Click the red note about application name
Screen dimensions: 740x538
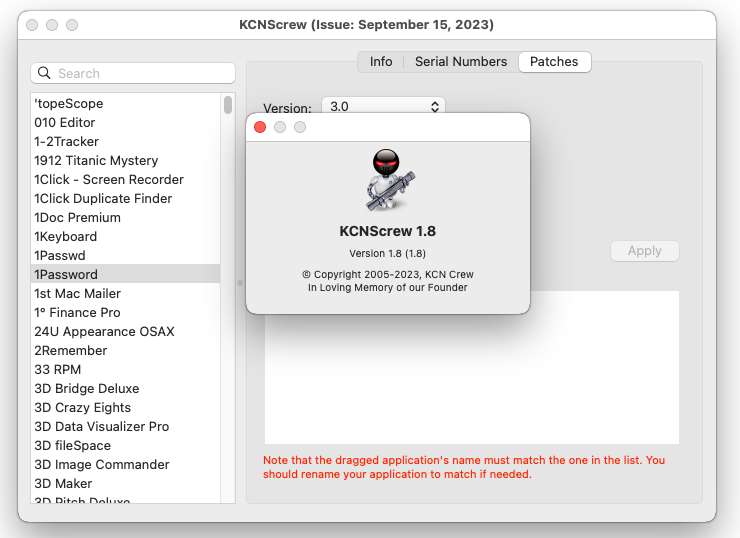click(x=464, y=467)
